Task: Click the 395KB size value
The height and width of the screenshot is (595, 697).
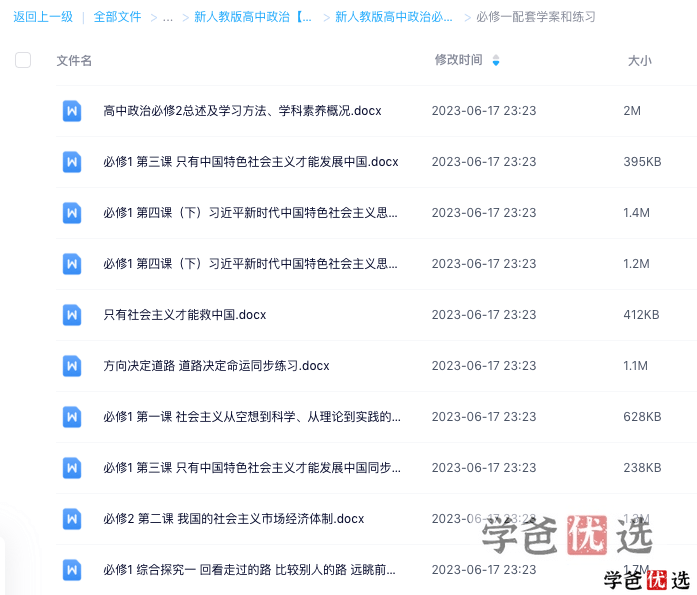Action: click(642, 162)
